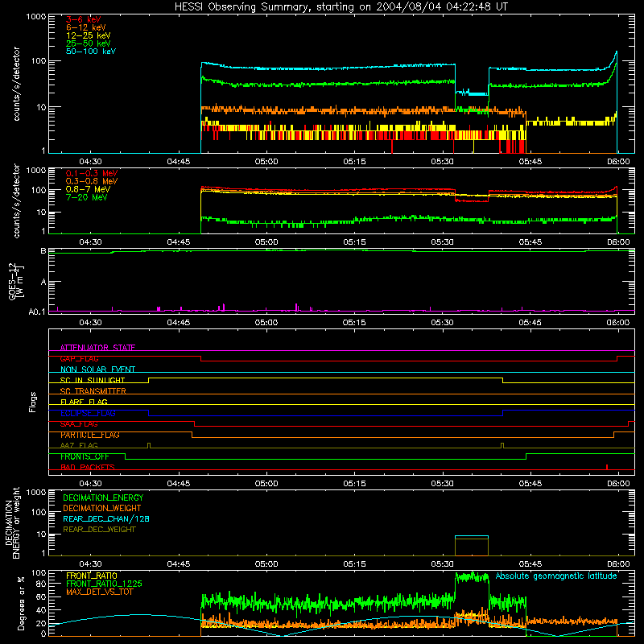
Task: Click the vertical Flags axis title
Action: click(33, 402)
